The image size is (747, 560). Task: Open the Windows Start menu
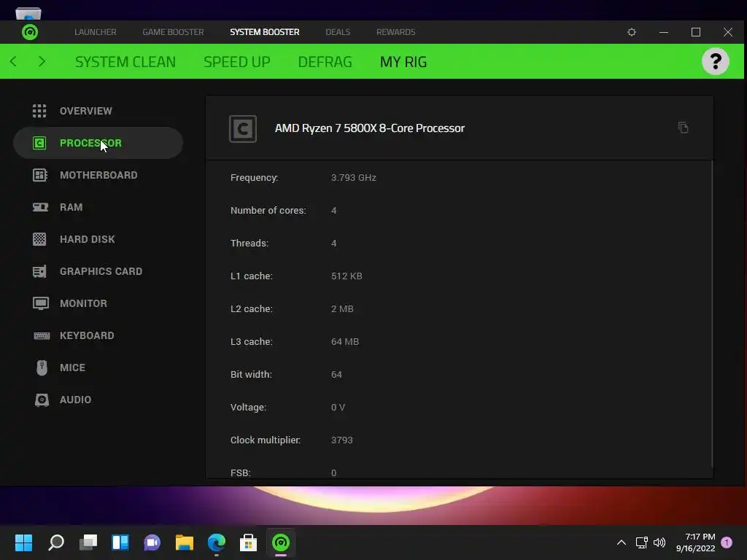point(23,542)
